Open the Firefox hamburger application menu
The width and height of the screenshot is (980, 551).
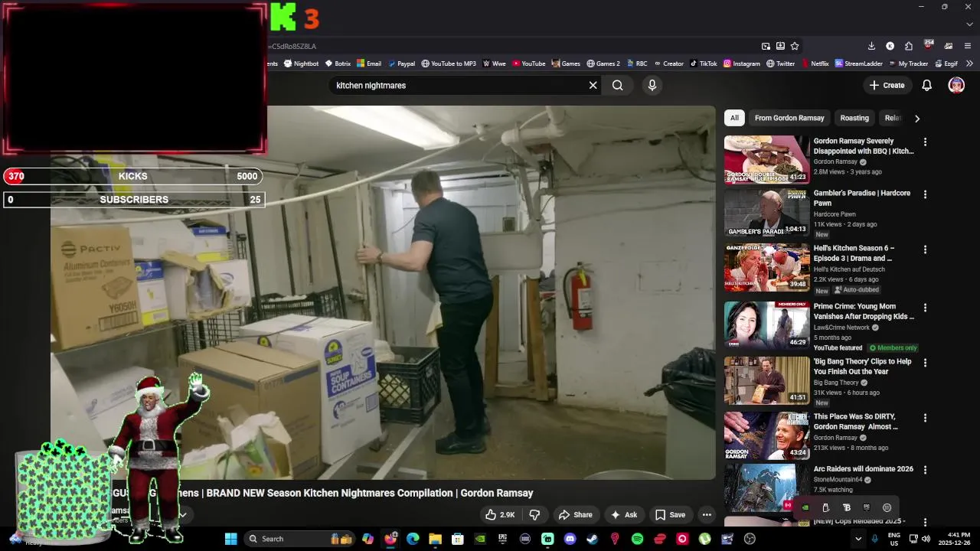[968, 46]
